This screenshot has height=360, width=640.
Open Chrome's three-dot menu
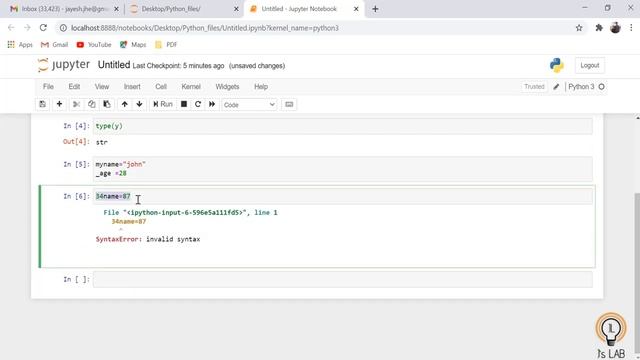pyautogui.click(x=631, y=28)
